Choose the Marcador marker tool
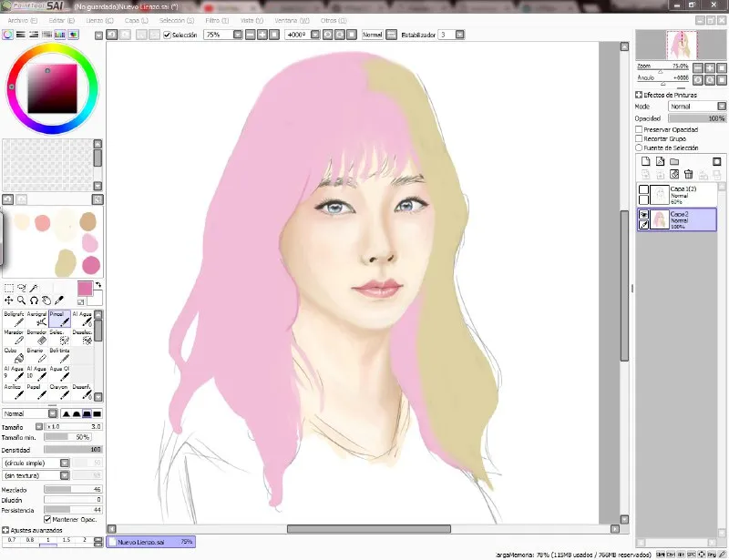The image size is (729, 560). point(14,337)
